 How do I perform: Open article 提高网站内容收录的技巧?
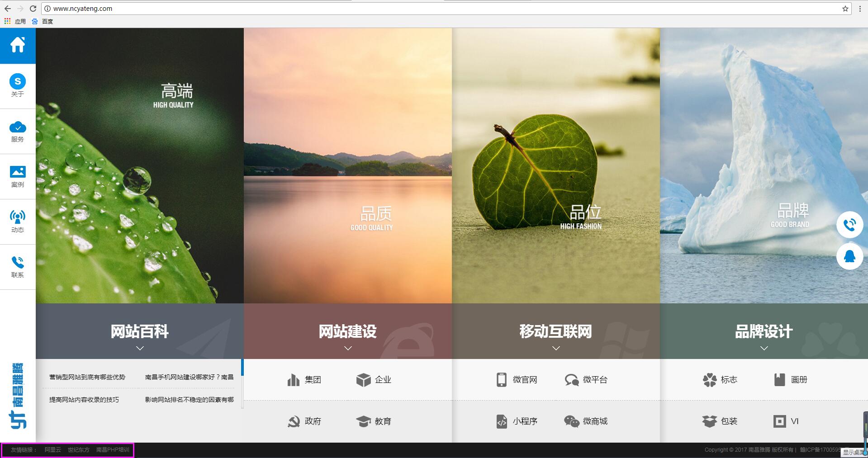(84, 400)
